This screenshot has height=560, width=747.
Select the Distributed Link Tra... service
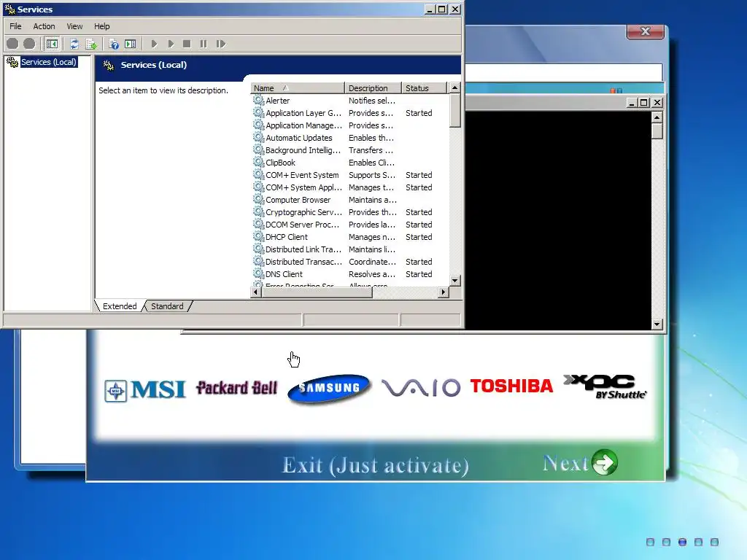pos(350,249)
